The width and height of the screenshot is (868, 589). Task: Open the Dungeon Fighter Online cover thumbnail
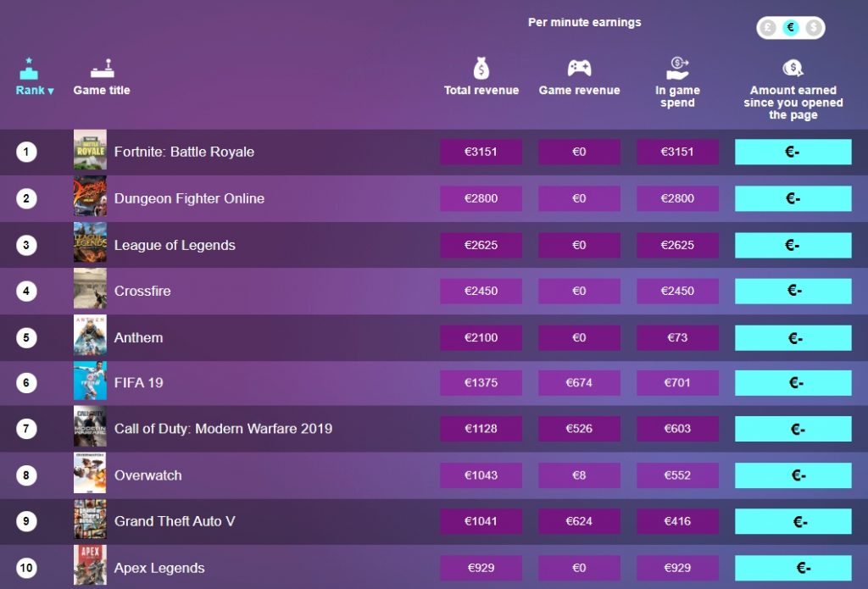pyautogui.click(x=90, y=196)
